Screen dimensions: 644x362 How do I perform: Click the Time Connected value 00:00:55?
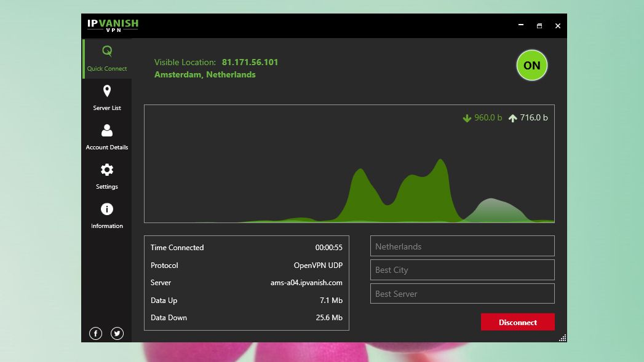coord(328,248)
